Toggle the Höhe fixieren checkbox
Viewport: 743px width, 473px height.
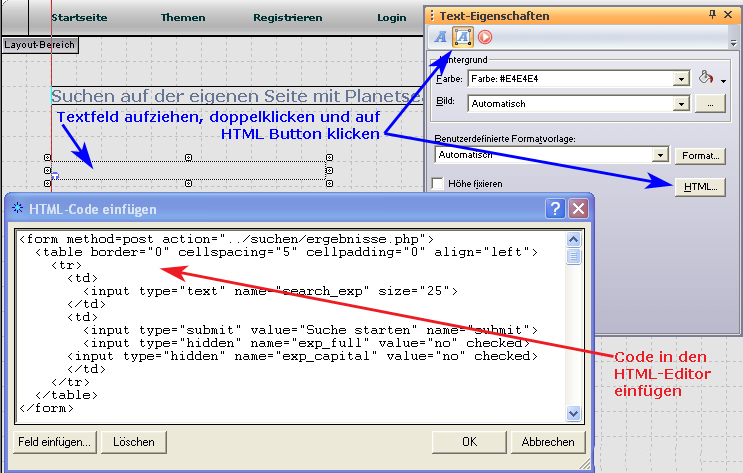click(438, 184)
